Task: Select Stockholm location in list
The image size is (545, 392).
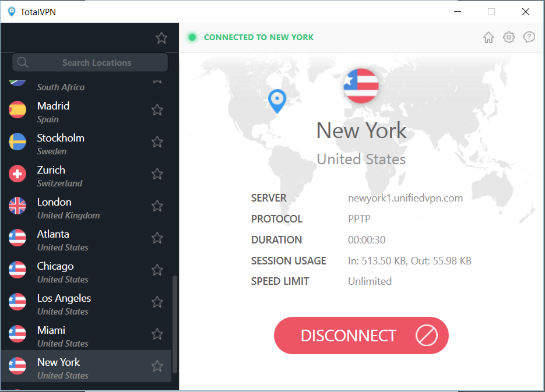Action: tap(86, 142)
